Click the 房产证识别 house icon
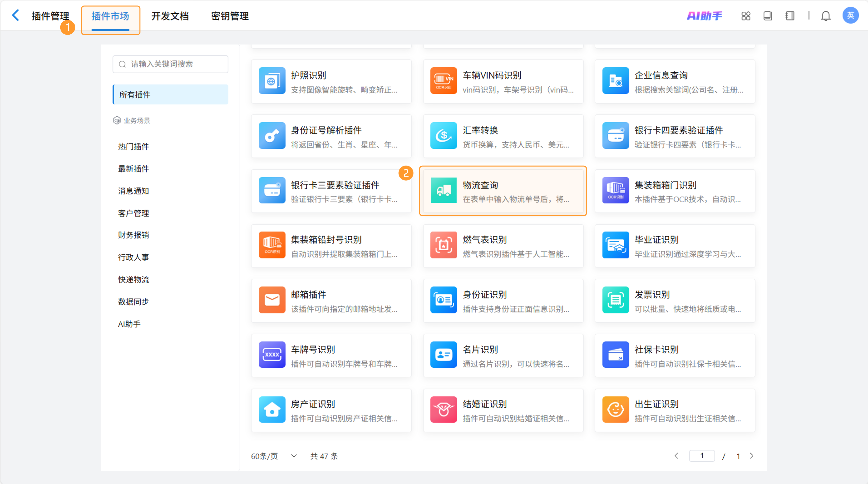This screenshot has height=484, width=868. click(x=272, y=409)
